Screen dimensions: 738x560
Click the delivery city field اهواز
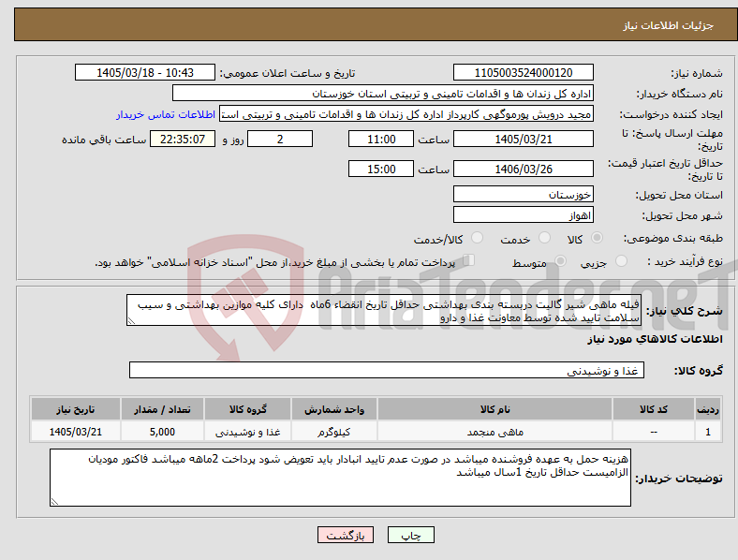click(x=523, y=215)
